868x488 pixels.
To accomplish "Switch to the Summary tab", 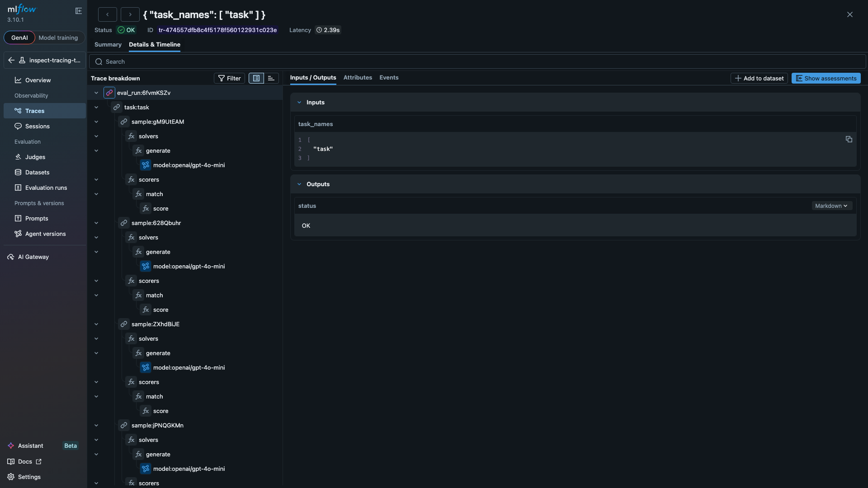I will [x=108, y=45].
